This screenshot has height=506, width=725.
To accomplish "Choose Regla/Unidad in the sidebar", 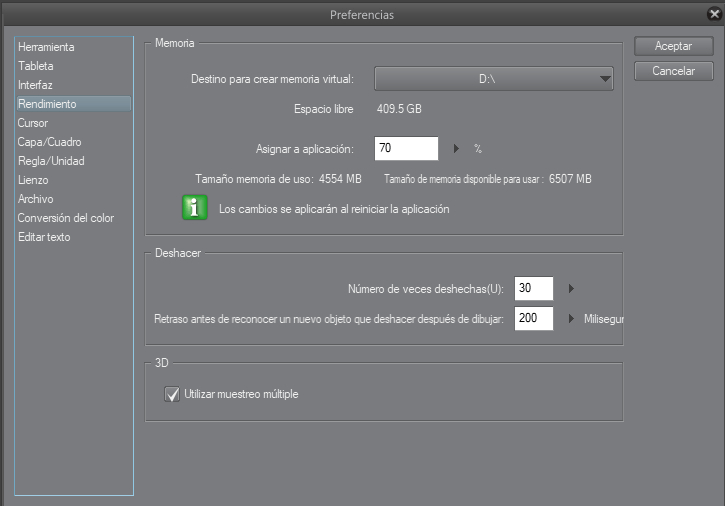I will coord(51,161).
